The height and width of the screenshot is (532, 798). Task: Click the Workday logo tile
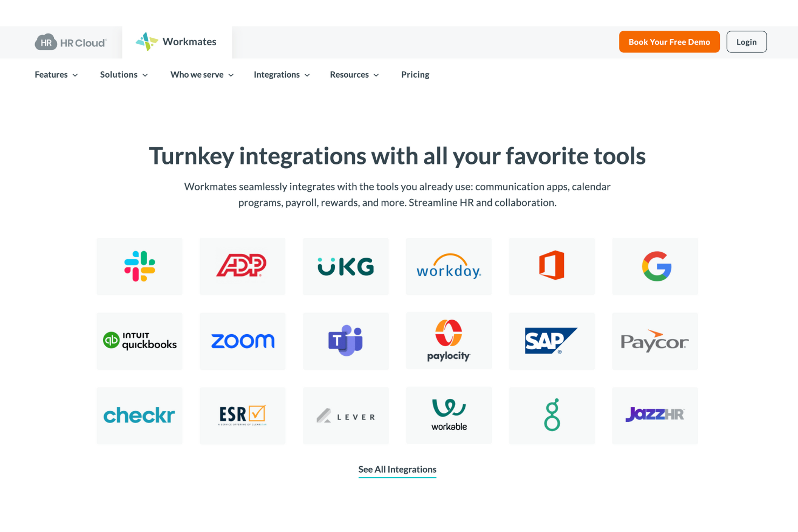(x=448, y=266)
